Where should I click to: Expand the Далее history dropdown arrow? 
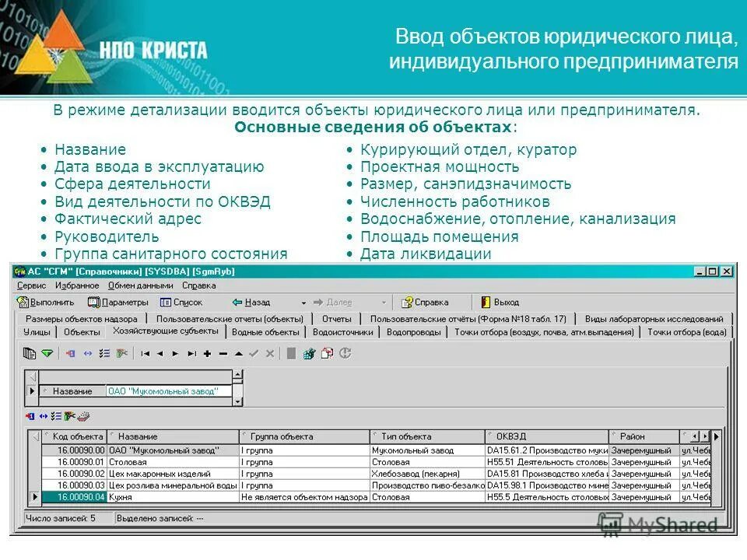384,303
